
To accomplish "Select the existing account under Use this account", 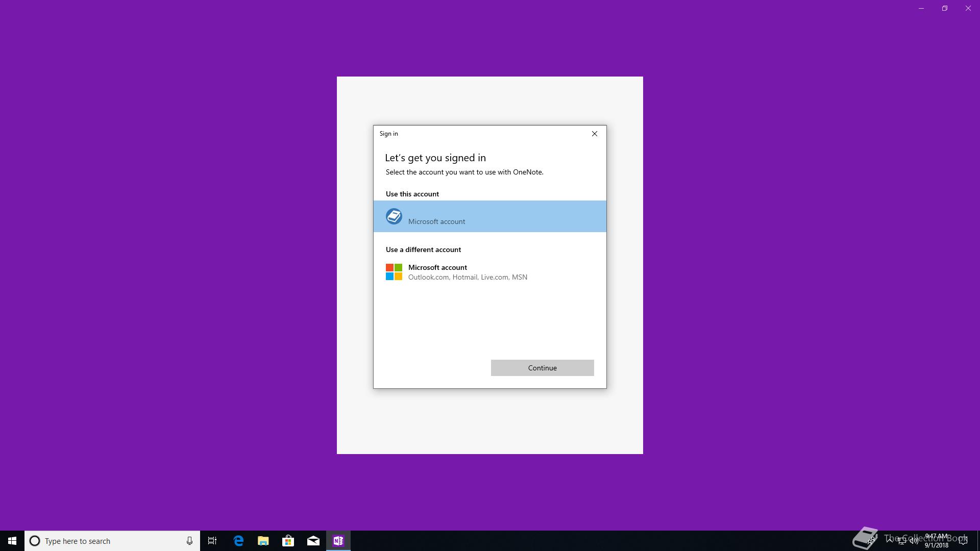I will tap(489, 216).
